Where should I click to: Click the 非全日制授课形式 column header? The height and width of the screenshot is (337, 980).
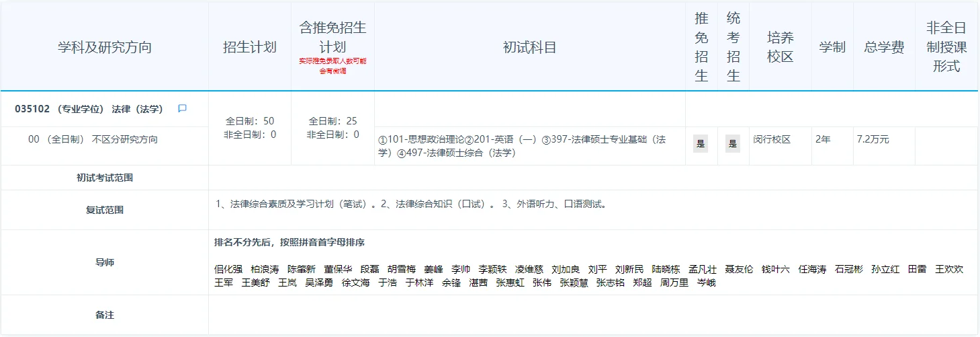(946, 47)
